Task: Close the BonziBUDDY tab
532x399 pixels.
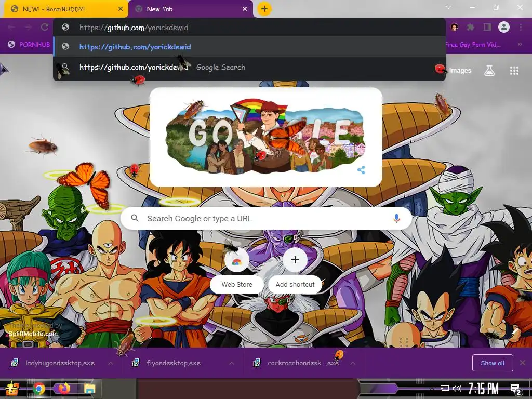Action: [121, 9]
